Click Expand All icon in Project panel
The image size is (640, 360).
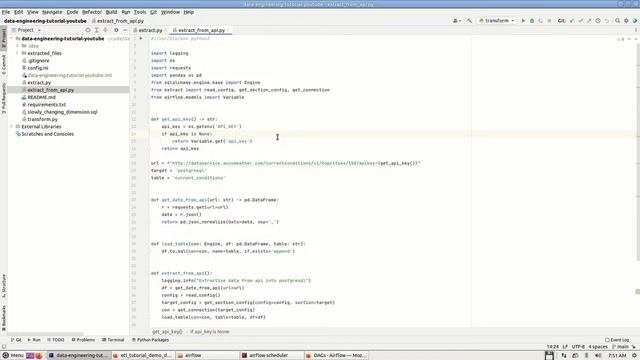tap(97, 30)
